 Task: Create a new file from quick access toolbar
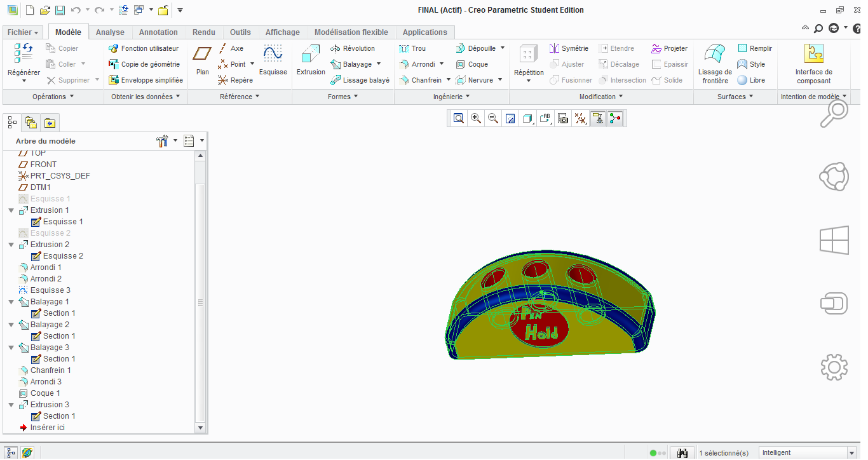tap(29, 10)
